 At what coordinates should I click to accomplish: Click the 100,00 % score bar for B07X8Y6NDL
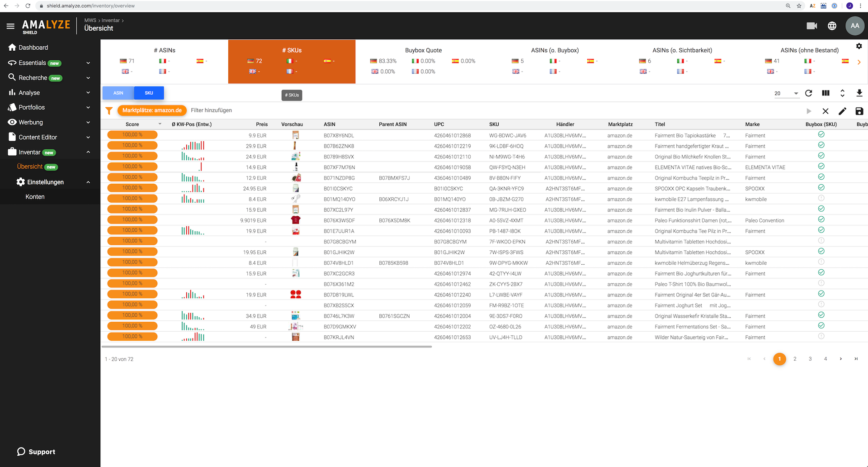point(132,135)
